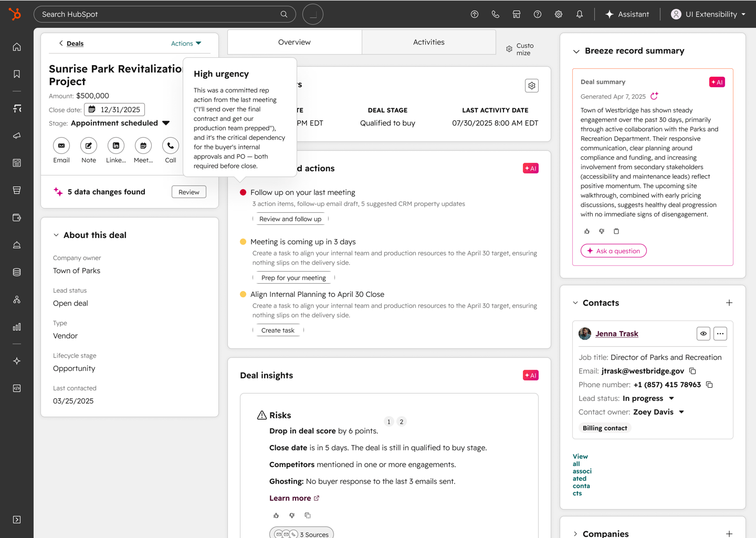The image size is (756, 538).
Task: Open the Data Management database icon
Action: tap(17, 272)
